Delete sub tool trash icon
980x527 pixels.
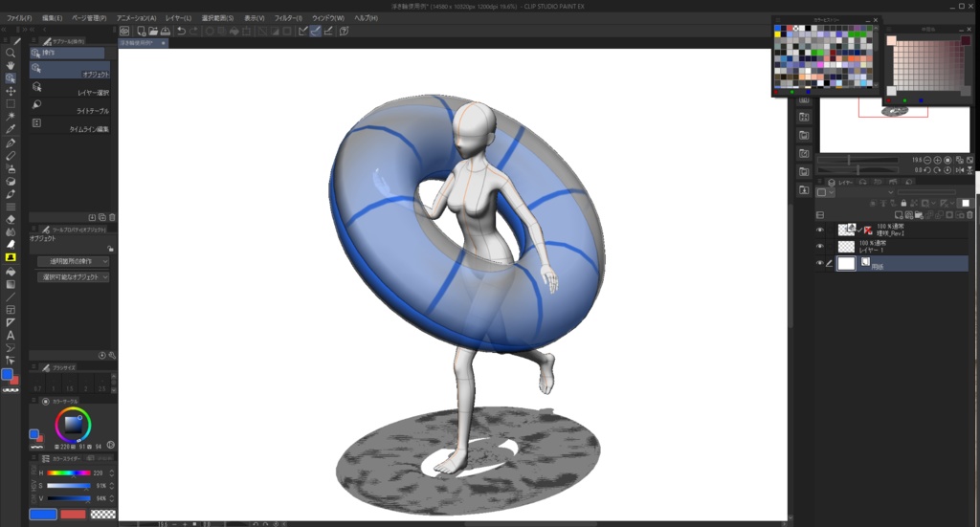(112, 217)
